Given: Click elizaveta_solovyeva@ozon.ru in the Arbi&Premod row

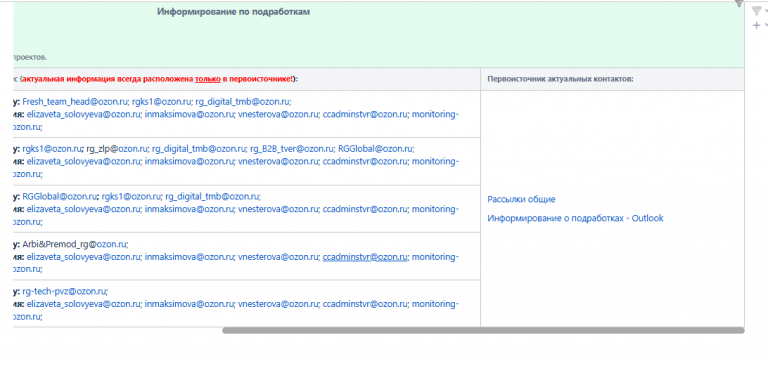Looking at the screenshot, I should coord(83,256).
